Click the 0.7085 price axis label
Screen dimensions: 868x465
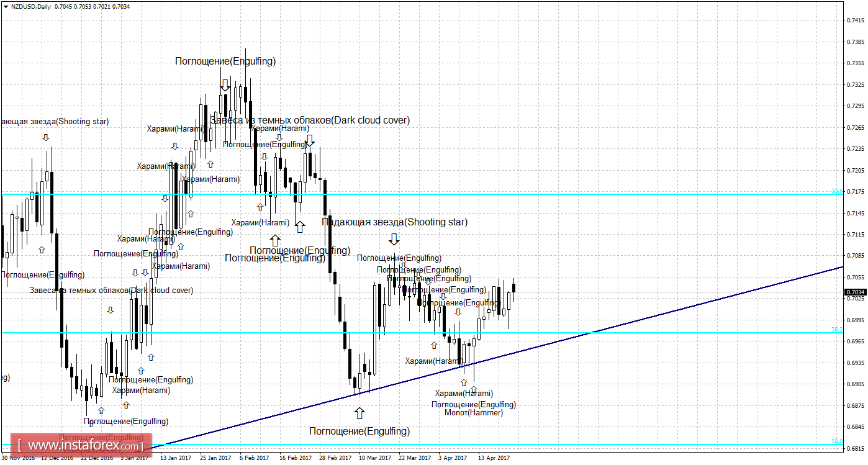tap(856, 256)
